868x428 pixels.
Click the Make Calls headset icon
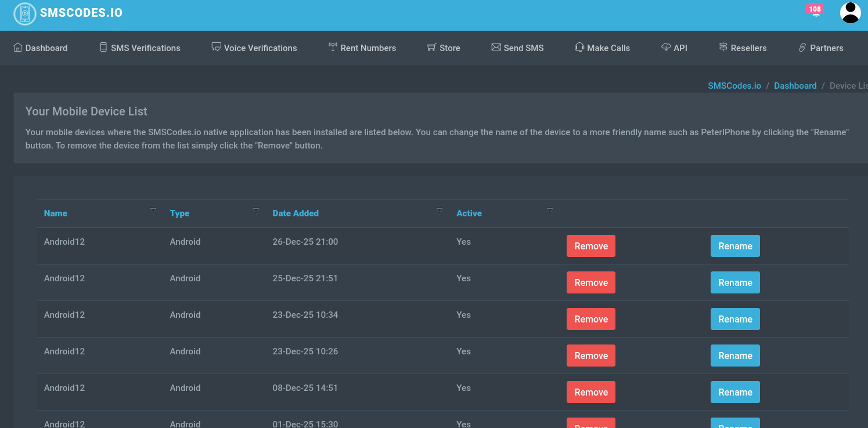click(x=579, y=48)
